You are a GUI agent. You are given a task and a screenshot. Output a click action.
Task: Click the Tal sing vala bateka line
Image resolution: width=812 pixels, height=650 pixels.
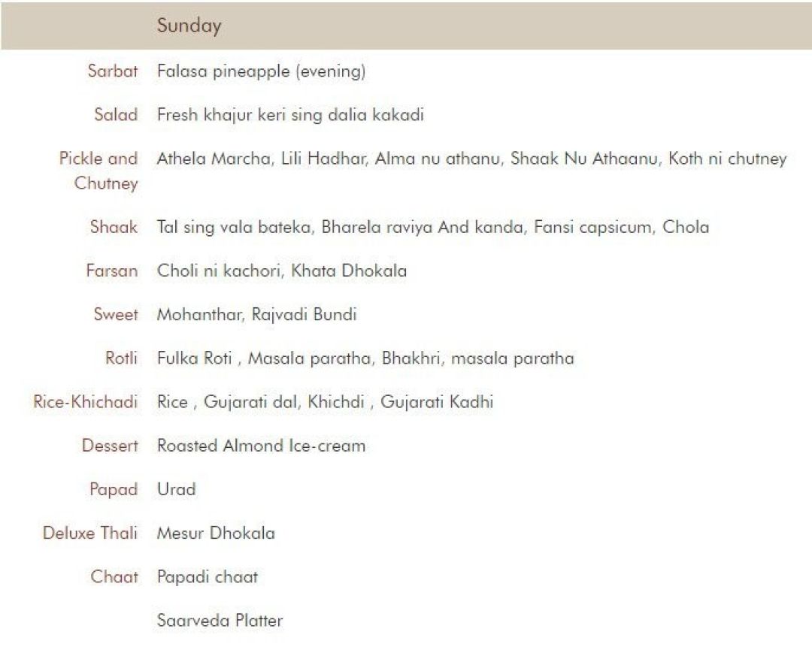(432, 227)
